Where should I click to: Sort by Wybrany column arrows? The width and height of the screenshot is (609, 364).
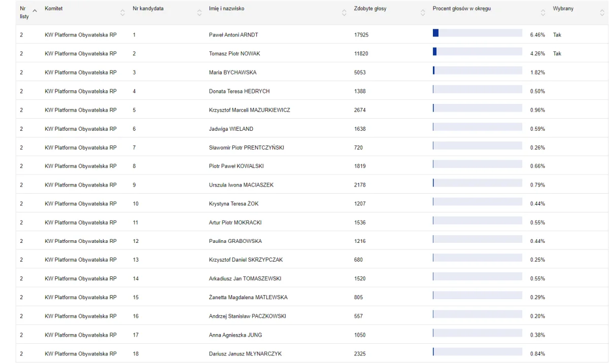click(602, 13)
